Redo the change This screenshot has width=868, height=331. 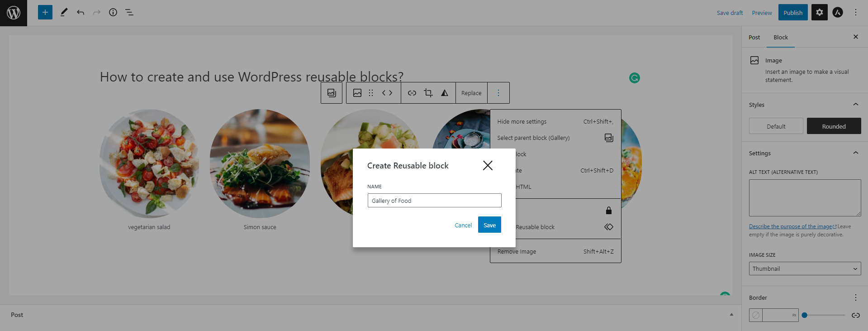pos(97,12)
